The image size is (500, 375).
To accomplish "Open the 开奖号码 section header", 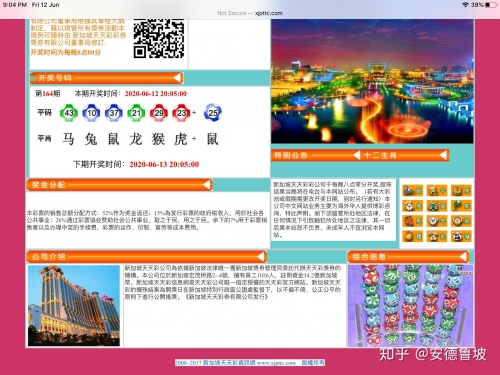I will pos(107,78).
